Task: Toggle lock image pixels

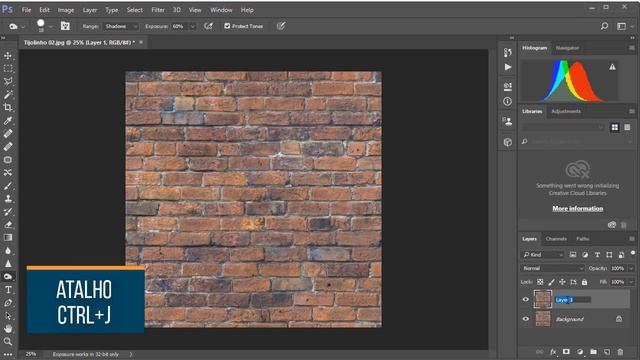Action: tap(551, 282)
